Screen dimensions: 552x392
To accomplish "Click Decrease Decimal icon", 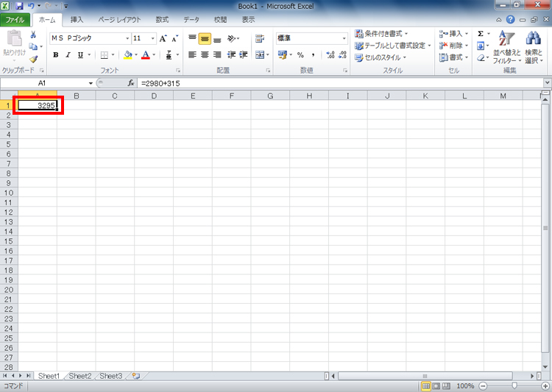I will coord(342,55).
